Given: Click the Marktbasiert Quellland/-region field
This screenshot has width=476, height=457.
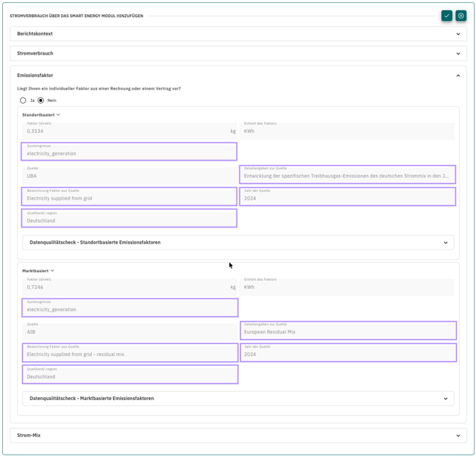Looking at the screenshot, I should [129, 375].
